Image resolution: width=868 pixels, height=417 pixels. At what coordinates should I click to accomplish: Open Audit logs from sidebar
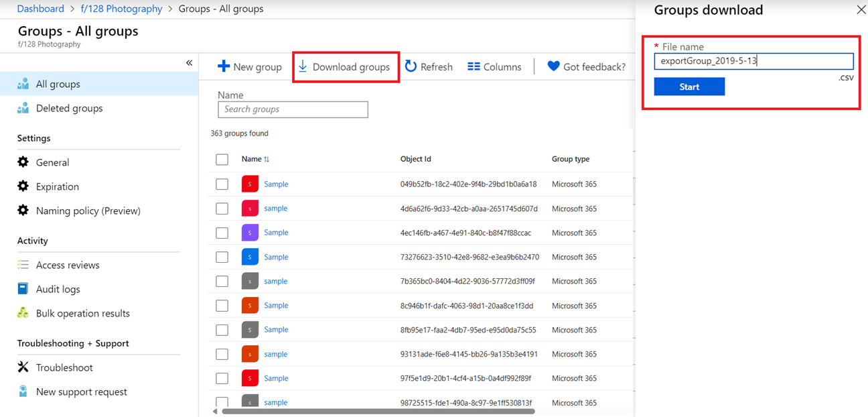(x=58, y=289)
